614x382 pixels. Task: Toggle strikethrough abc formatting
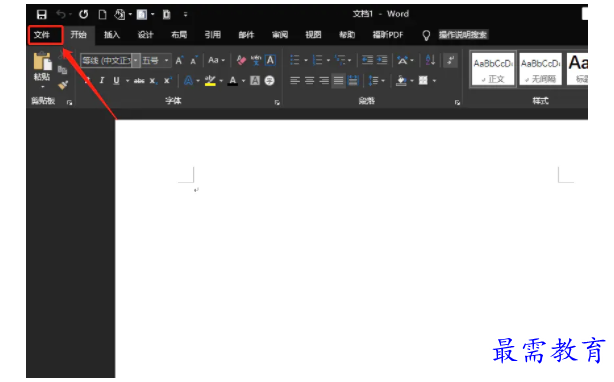point(139,81)
